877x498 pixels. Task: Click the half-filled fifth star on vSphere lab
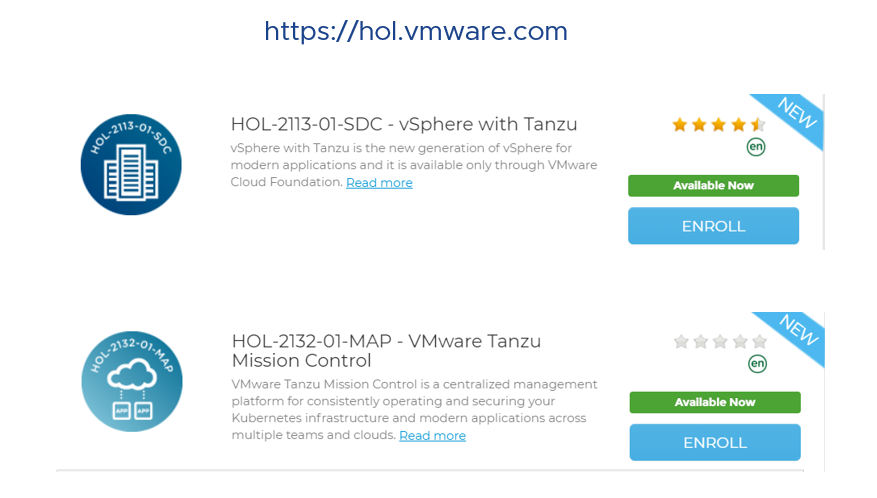click(758, 124)
